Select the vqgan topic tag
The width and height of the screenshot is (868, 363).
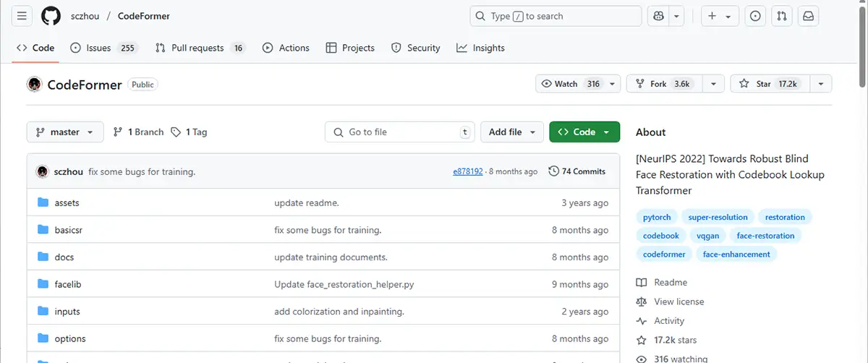click(x=708, y=236)
